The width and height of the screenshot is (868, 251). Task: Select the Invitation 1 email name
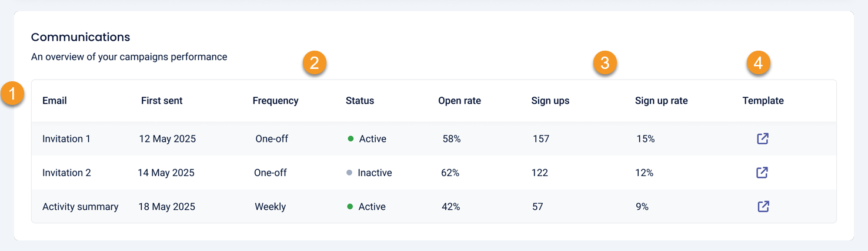[x=66, y=139]
